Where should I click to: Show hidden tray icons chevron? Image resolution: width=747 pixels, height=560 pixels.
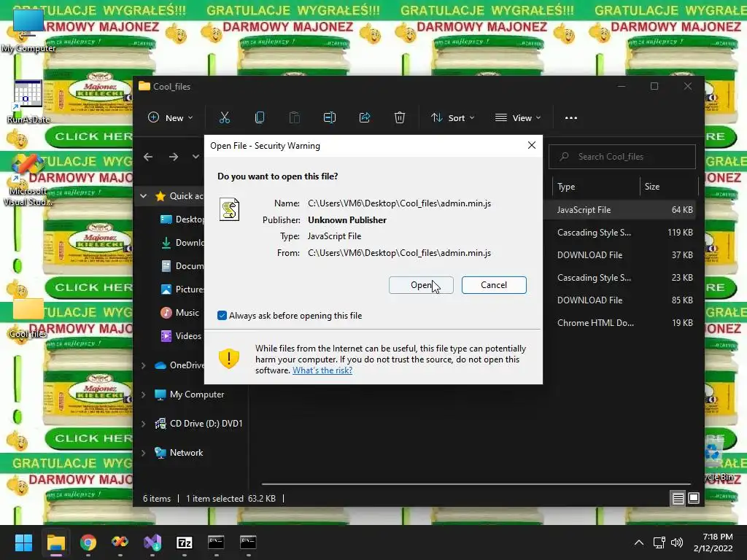click(x=639, y=542)
